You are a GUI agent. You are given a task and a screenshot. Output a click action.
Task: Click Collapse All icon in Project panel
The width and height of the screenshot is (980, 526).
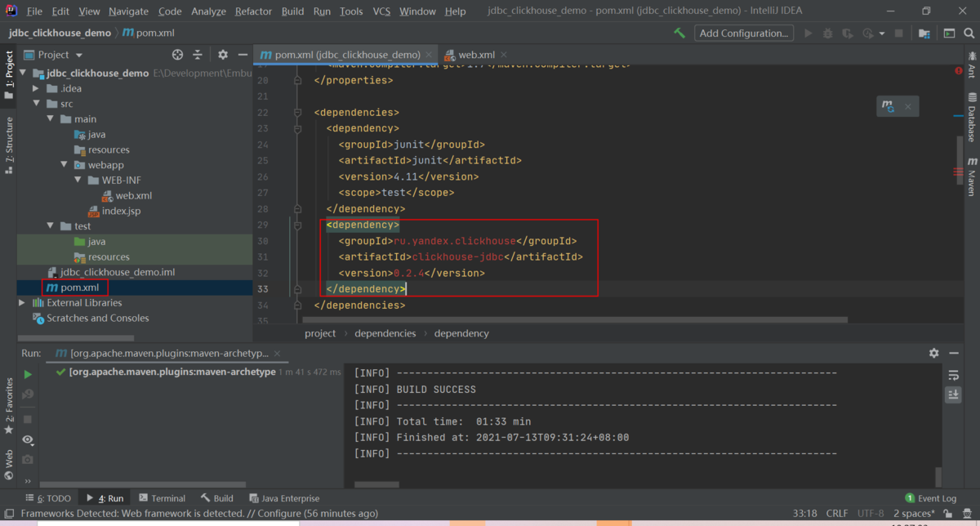(198, 55)
